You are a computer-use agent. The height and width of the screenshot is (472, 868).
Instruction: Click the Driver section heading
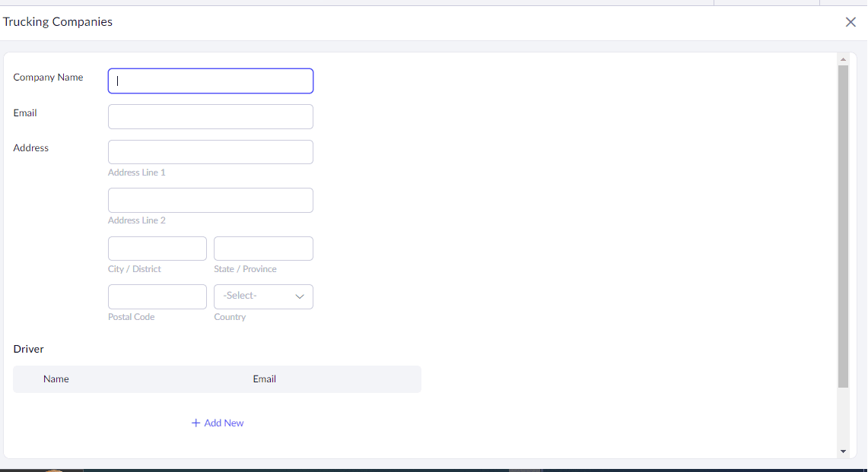click(29, 349)
